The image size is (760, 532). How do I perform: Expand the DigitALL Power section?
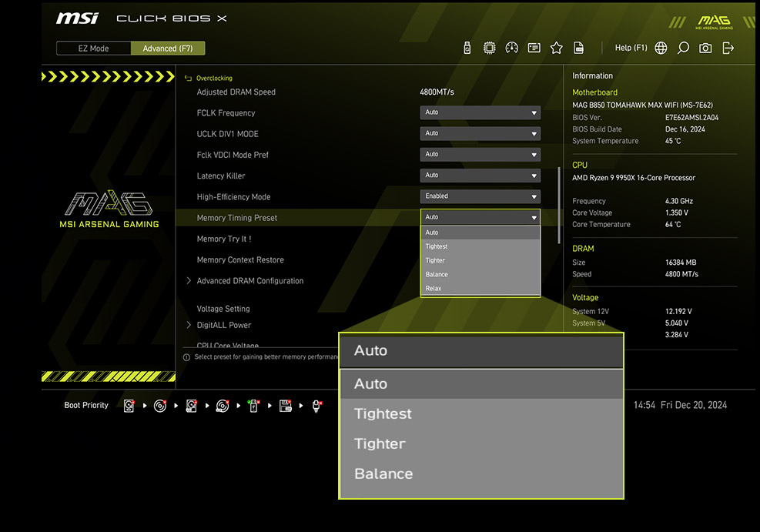(x=224, y=325)
